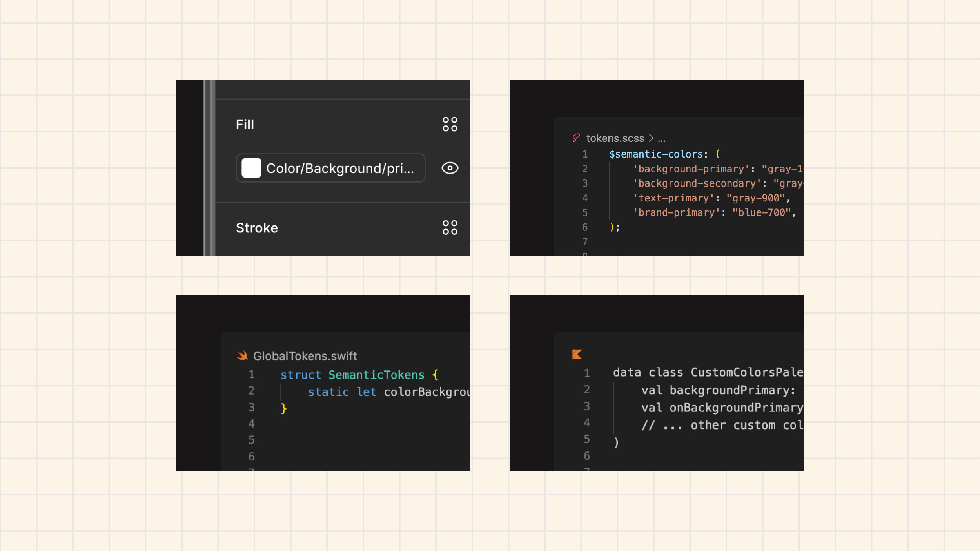Click the SemanticTokens struct name

(x=376, y=375)
